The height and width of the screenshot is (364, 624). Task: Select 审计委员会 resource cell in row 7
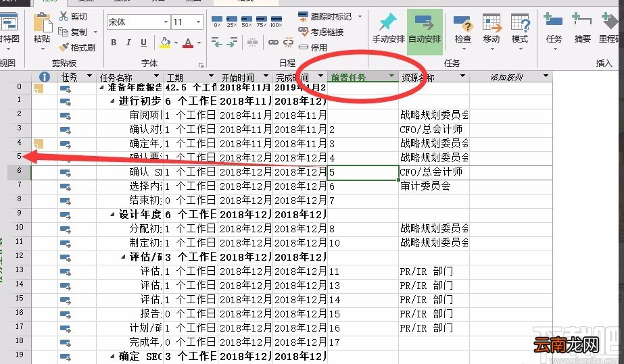click(x=434, y=186)
